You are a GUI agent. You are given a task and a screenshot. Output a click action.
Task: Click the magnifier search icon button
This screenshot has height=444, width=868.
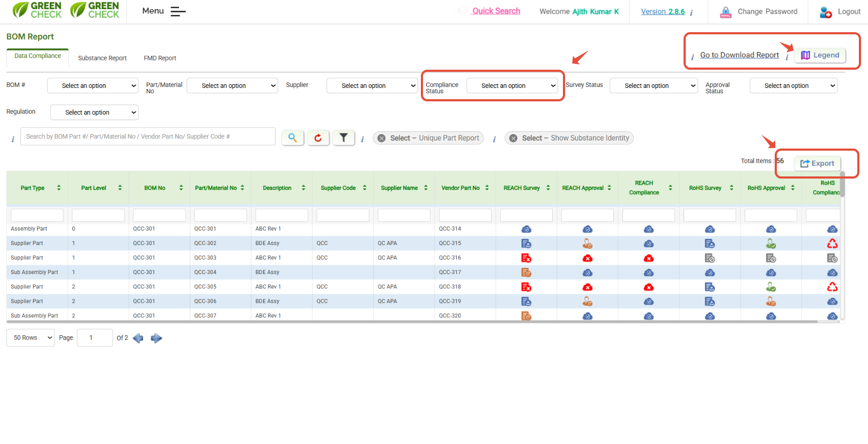click(292, 138)
